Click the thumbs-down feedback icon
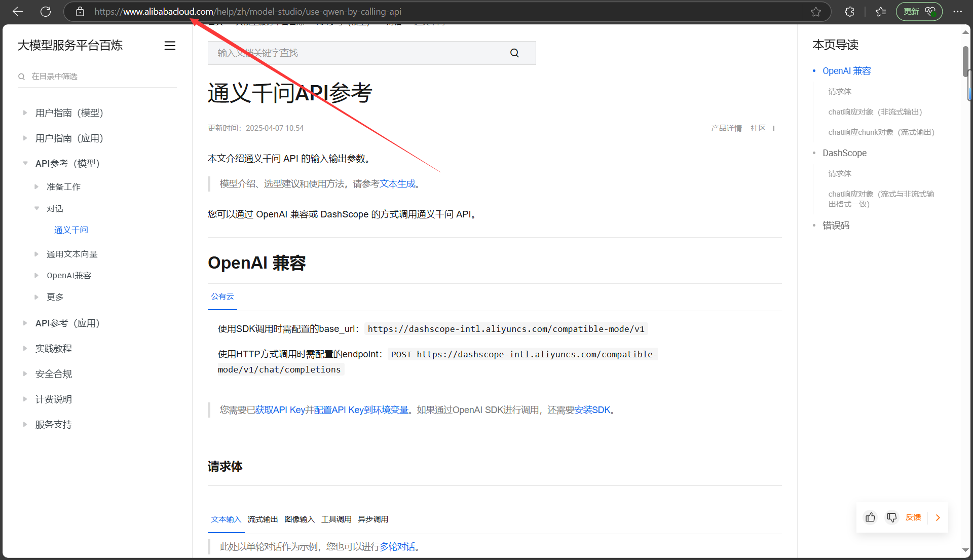This screenshot has width=973, height=560. point(891,517)
